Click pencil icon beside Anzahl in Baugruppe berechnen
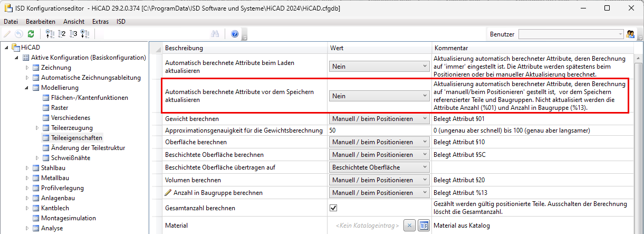The width and height of the screenshot is (644, 234). pos(168,193)
